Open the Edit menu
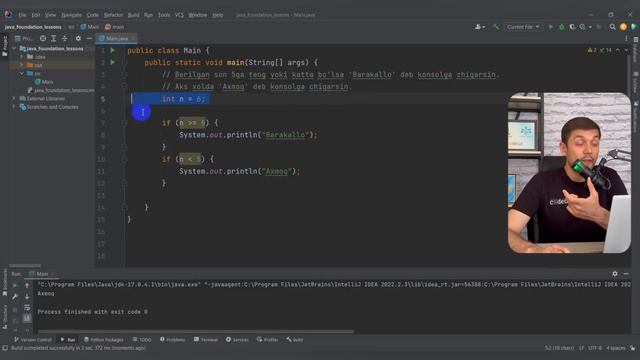The height and width of the screenshot is (360, 640). point(36,15)
